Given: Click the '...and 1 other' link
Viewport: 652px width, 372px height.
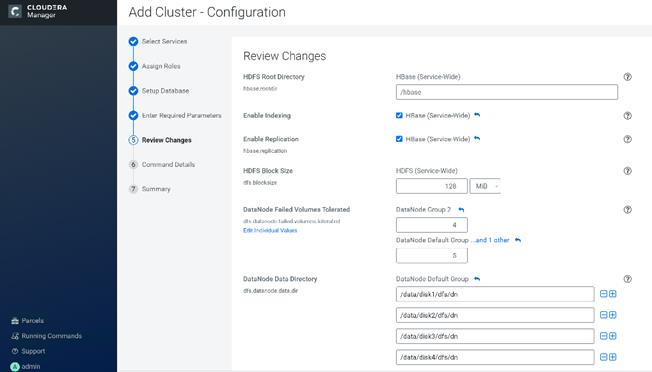Looking at the screenshot, I should click(490, 240).
